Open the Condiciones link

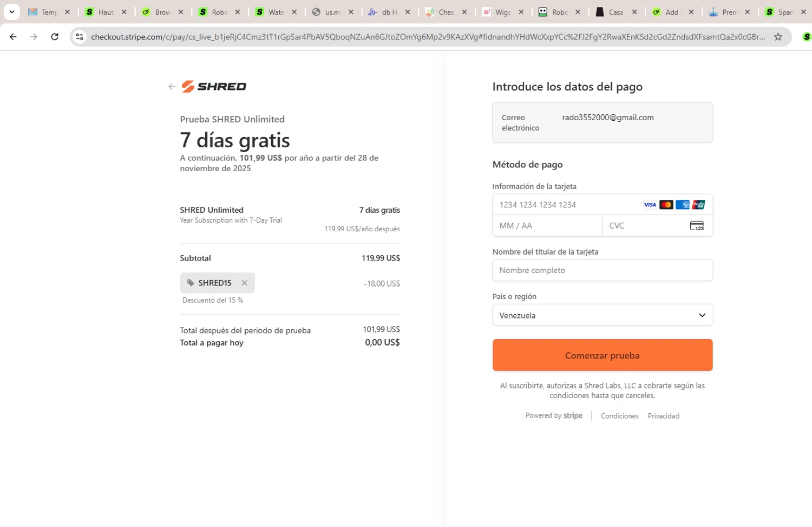click(619, 416)
